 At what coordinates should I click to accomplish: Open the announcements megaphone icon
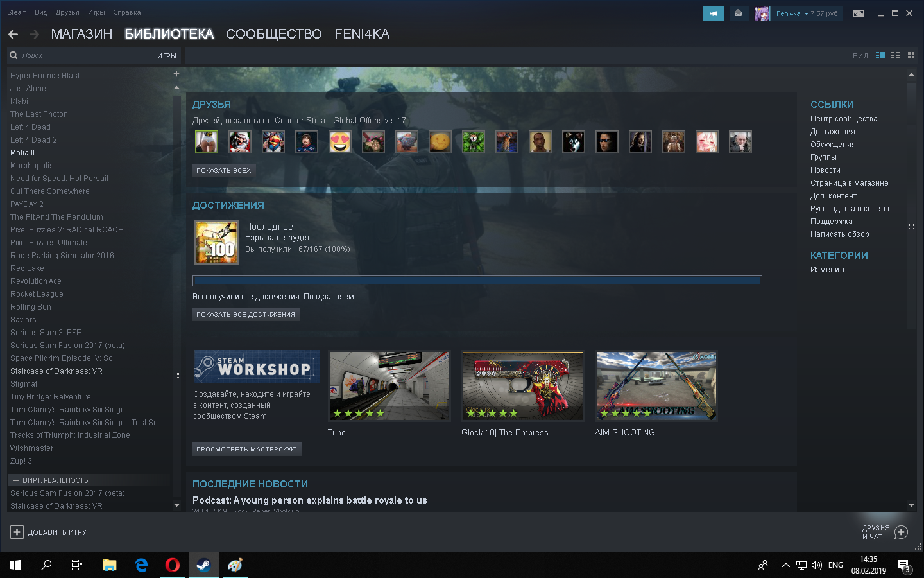713,13
